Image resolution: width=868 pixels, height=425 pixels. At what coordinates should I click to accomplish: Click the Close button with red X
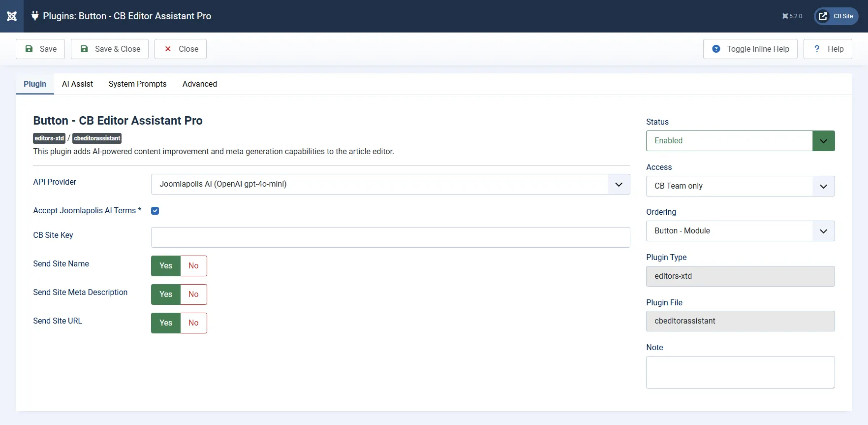pos(181,49)
